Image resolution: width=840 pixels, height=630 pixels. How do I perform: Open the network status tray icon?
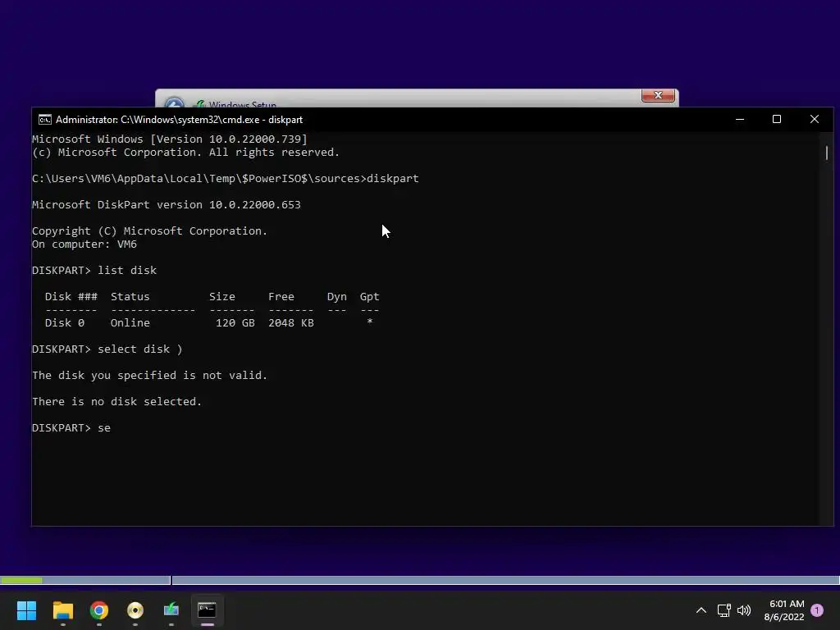click(724, 610)
